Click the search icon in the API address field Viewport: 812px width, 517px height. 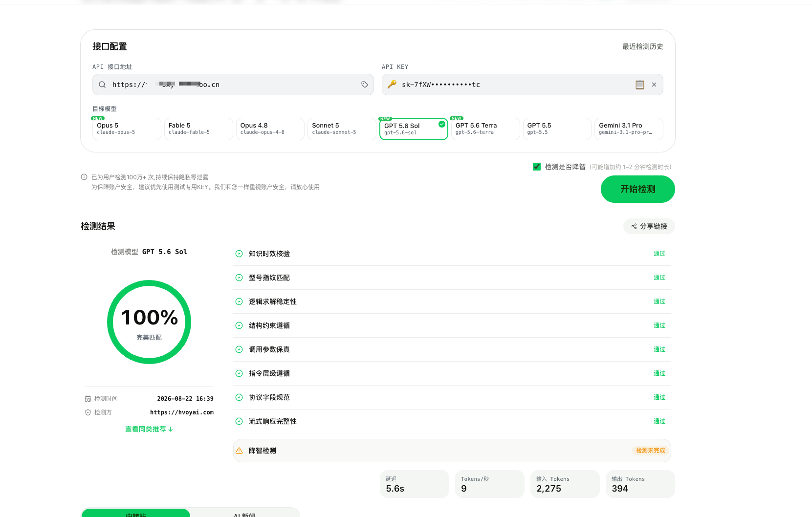click(102, 85)
